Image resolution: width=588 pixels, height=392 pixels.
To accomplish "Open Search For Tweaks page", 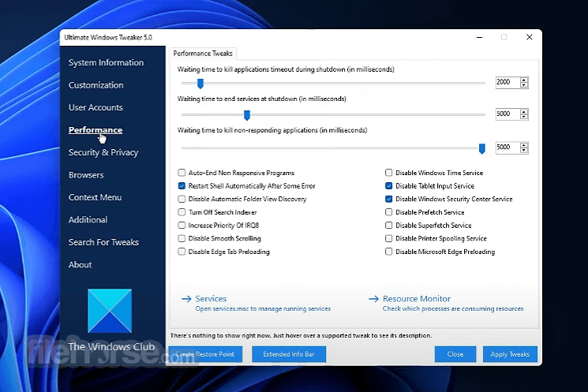I will click(103, 242).
